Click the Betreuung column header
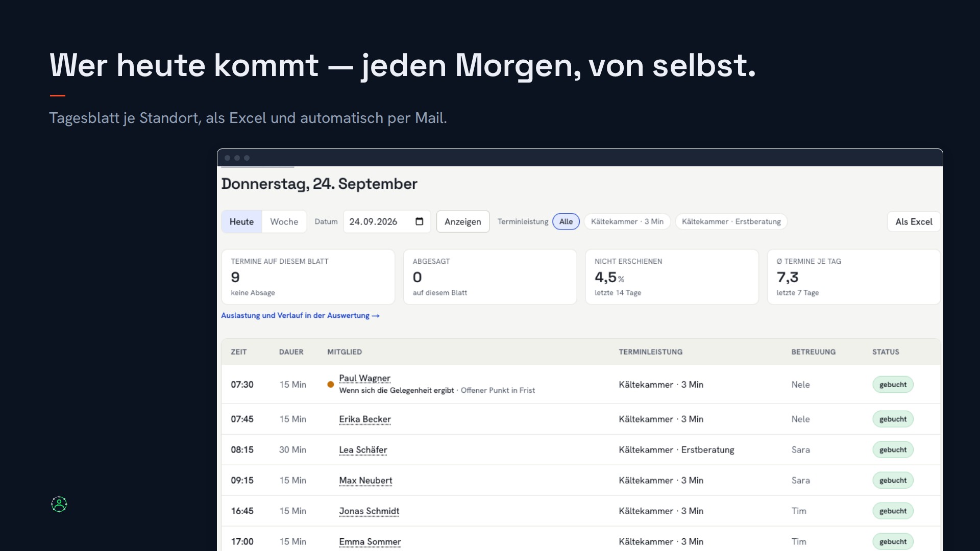Screen dimensions: 980x551 coord(813,352)
